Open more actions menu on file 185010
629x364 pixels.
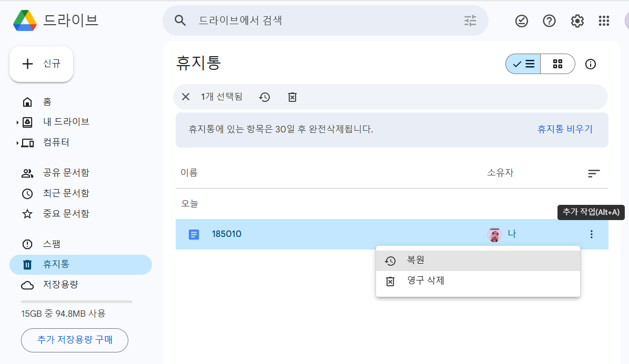[x=591, y=234]
